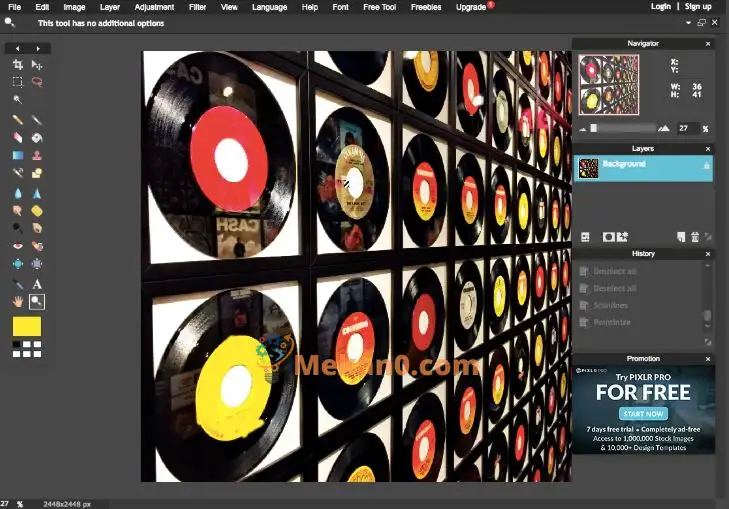
Task: Select the Dodge tool
Action: [18, 228]
